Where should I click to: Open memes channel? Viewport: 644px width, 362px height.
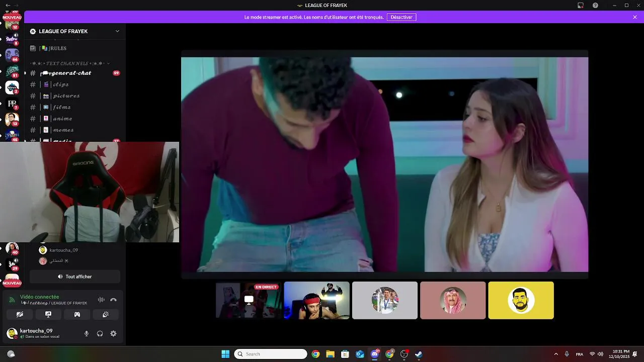(x=75, y=130)
